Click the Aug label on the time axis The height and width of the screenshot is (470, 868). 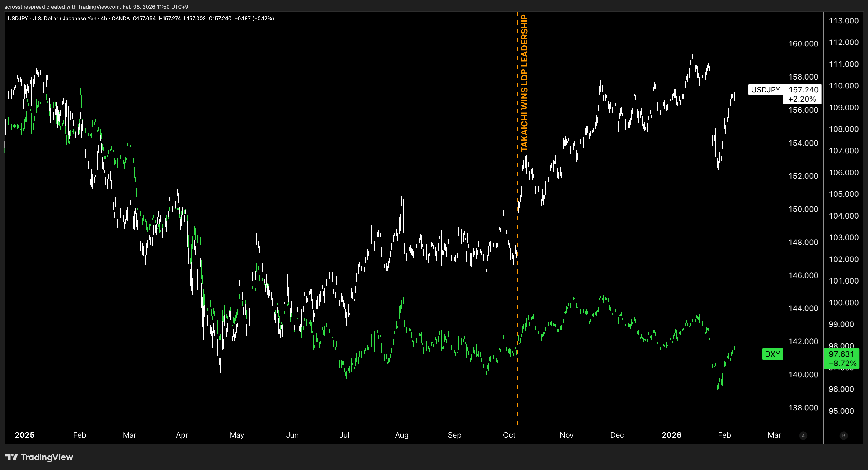(x=402, y=435)
